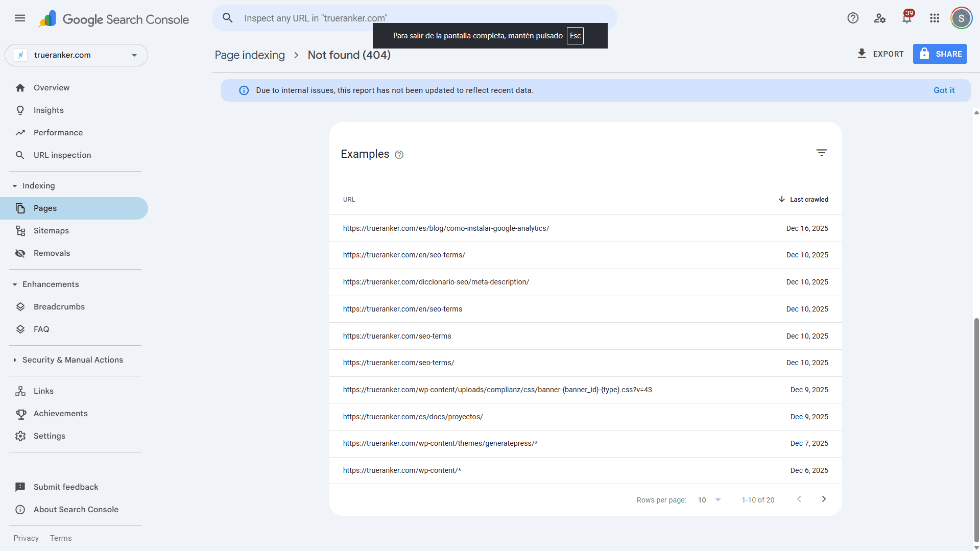This screenshot has width=980, height=551.
Task: Click the filter rows icon in Examples
Action: (821, 153)
